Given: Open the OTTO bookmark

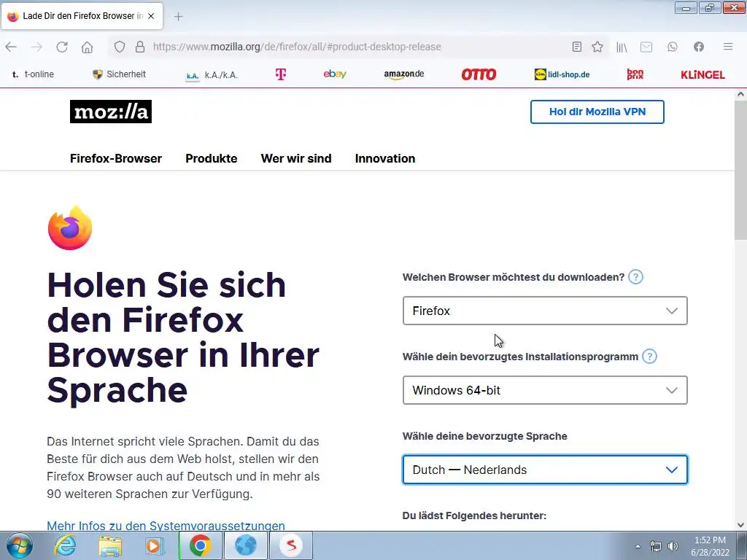Looking at the screenshot, I should pyautogui.click(x=479, y=74).
